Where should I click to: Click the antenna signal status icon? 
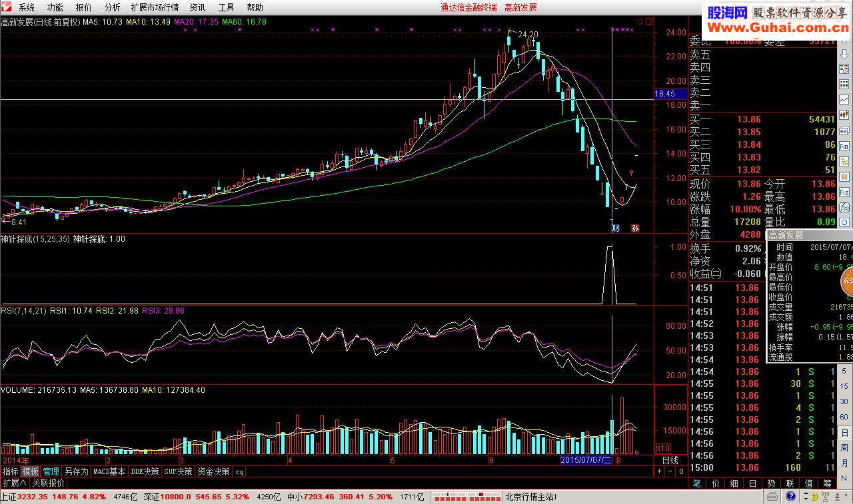[x=825, y=497]
